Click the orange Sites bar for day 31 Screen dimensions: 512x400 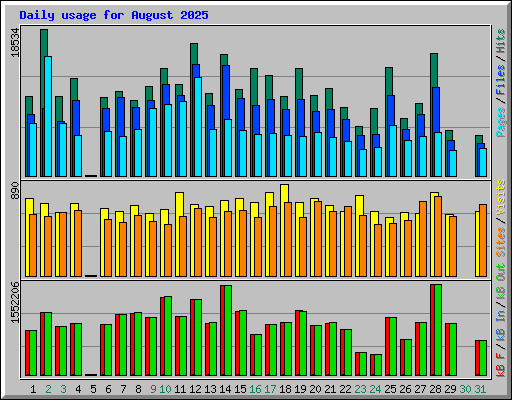click(x=483, y=240)
